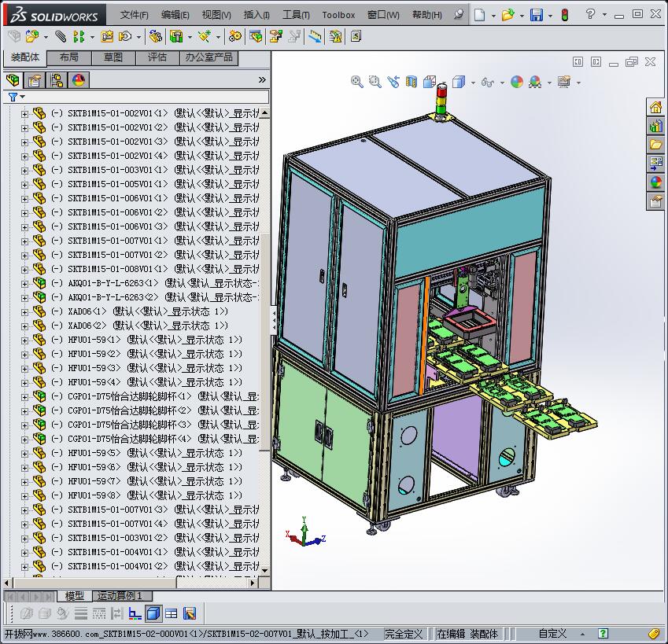Open the display style dropdown arrow
668x644 pixels.
tap(472, 82)
